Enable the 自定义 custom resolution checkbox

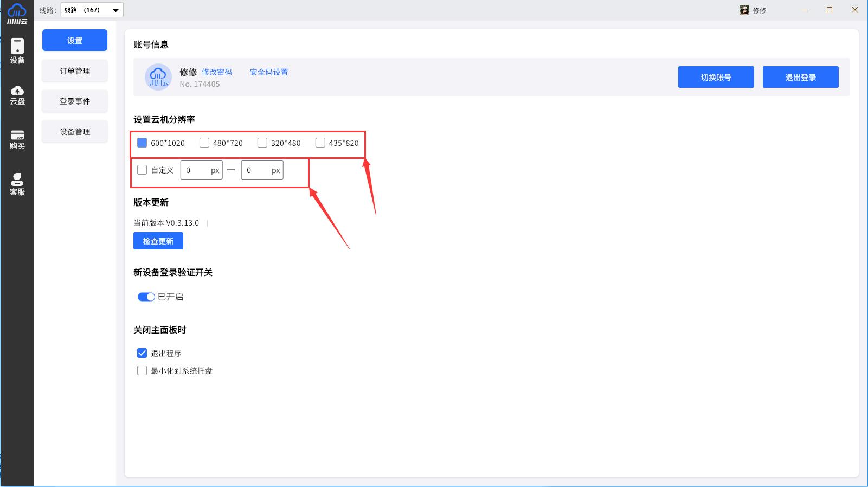[x=142, y=170]
